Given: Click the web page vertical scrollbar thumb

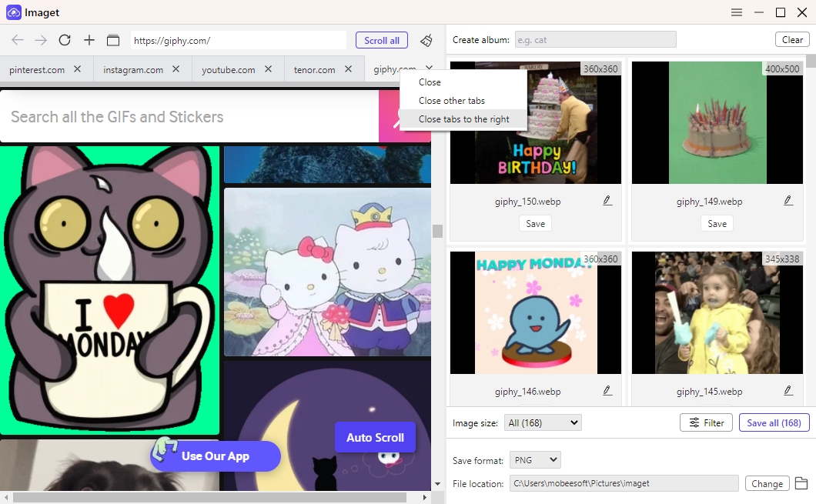Looking at the screenshot, I should [437, 231].
